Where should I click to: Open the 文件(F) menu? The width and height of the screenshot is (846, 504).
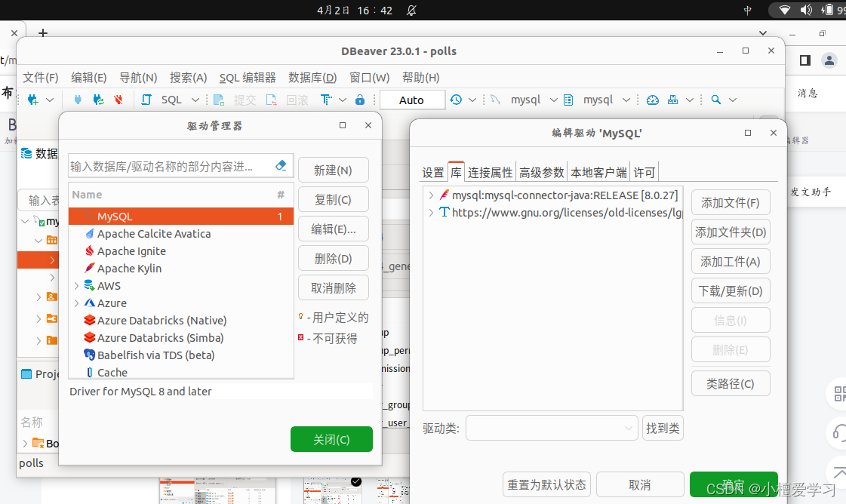41,78
